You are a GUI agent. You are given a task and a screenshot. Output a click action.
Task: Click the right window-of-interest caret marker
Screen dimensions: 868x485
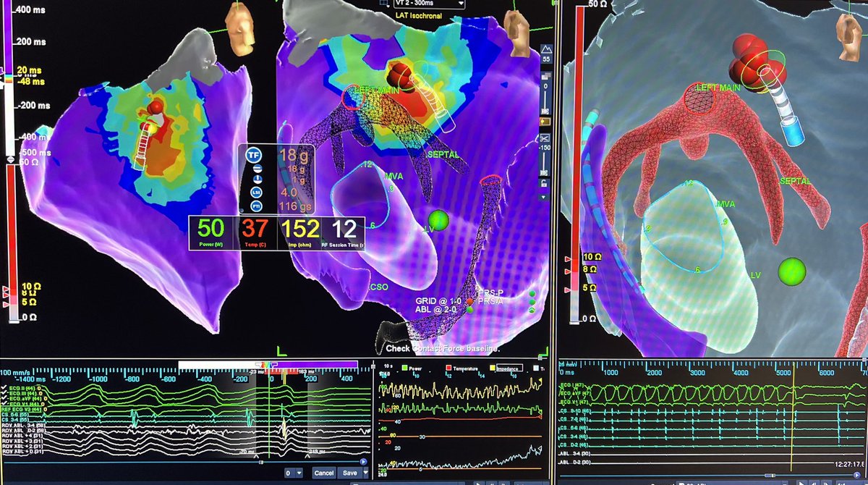point(307,456)
